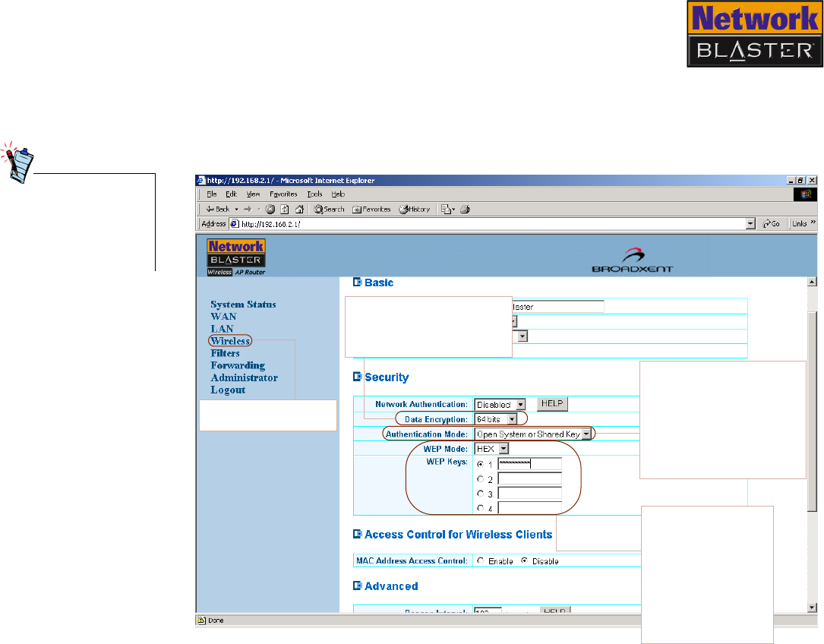Click the status bar Done page icon

(202, 620)
